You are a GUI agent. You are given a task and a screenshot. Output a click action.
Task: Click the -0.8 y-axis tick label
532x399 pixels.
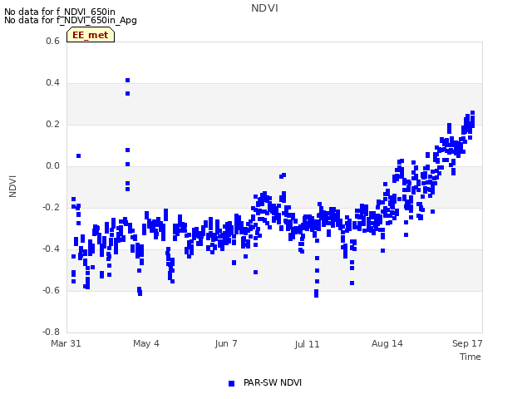coord(51,332)
